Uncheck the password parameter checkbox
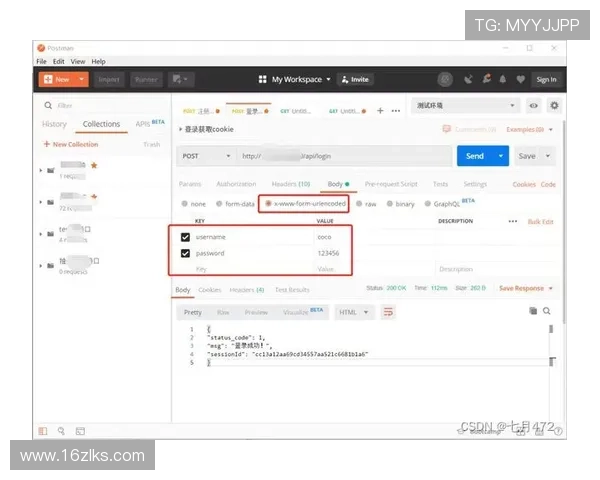Screen dimensions: 600x480 (x=185, y=253)
